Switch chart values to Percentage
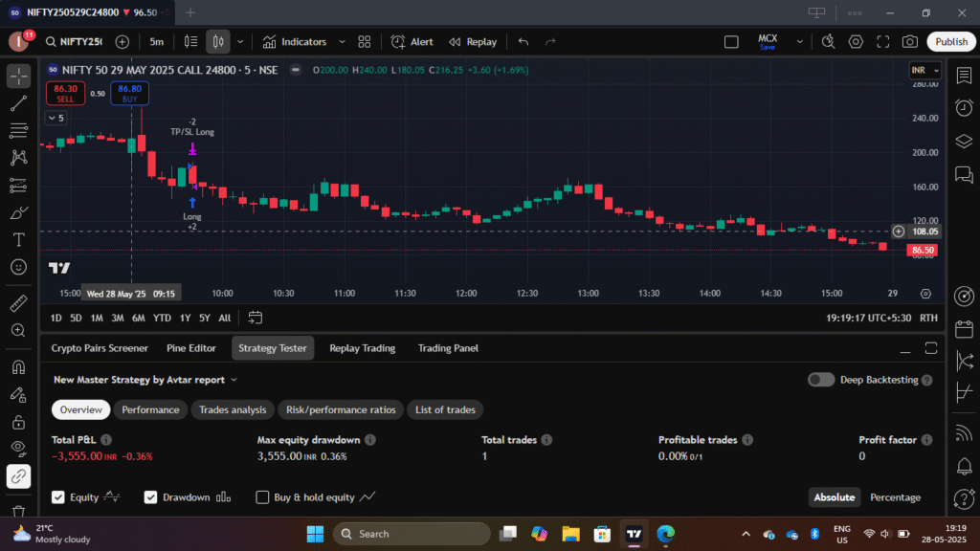This screenshot has height=551, width=980. click(x=895, y=497)
